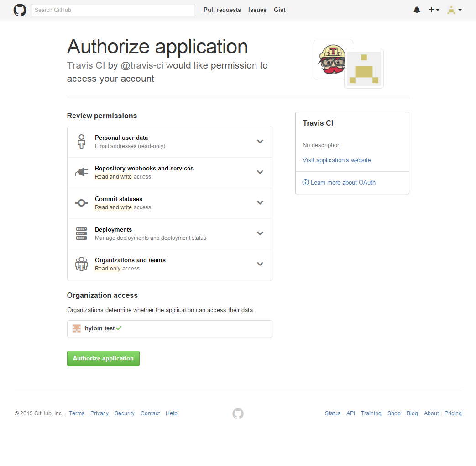476x466 pixels.
Task: Click hylom-test organization name
Action: tap(99, 328)
